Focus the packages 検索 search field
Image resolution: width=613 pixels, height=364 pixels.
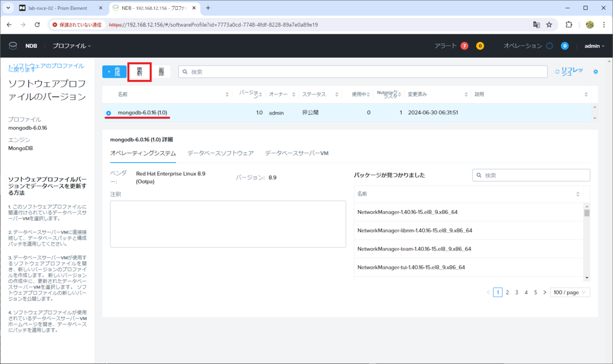point(531,175)
